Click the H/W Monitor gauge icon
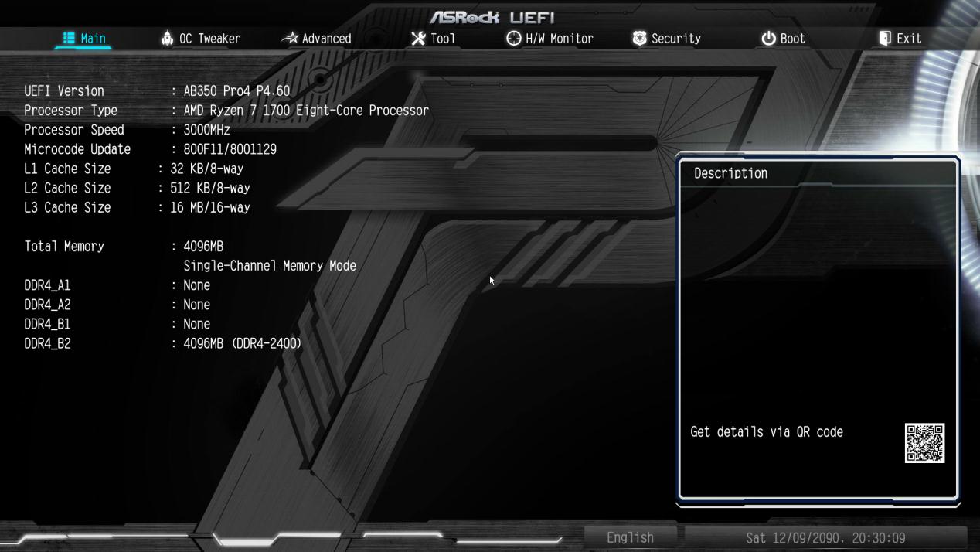980x552 pixels. (513, 38)
